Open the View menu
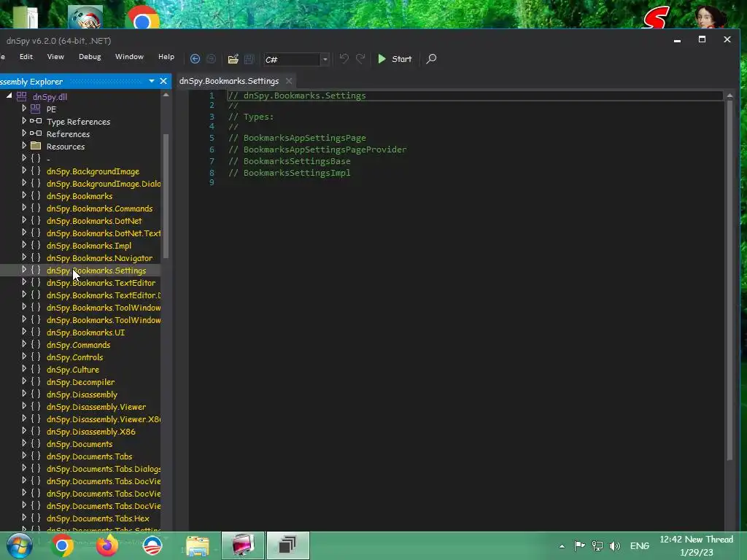 55,57
